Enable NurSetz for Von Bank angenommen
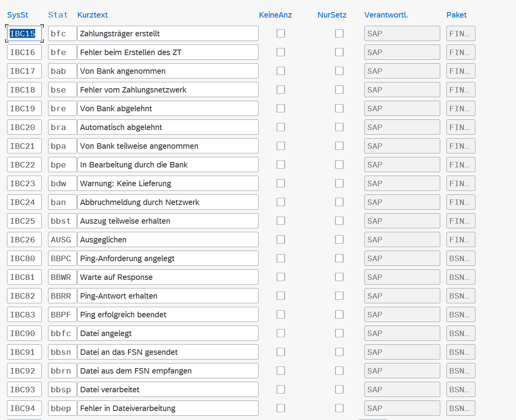The image size is (516, 420). coord(339,71)
